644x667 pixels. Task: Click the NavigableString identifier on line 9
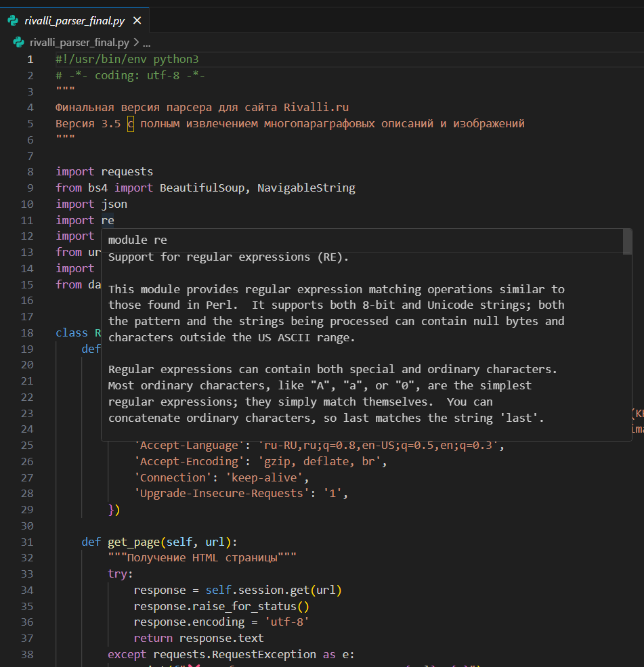click(x=306, y=188)
